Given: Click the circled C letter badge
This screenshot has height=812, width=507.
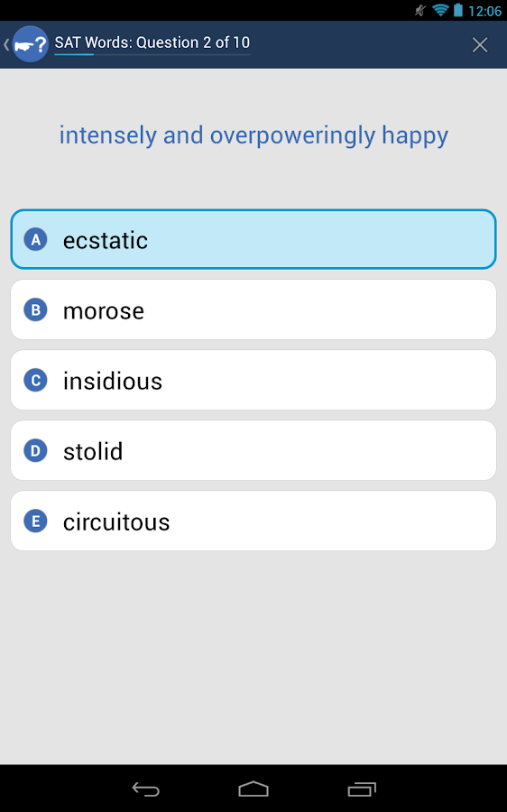Looking at the screenshot, I should (x=36, y=381).
